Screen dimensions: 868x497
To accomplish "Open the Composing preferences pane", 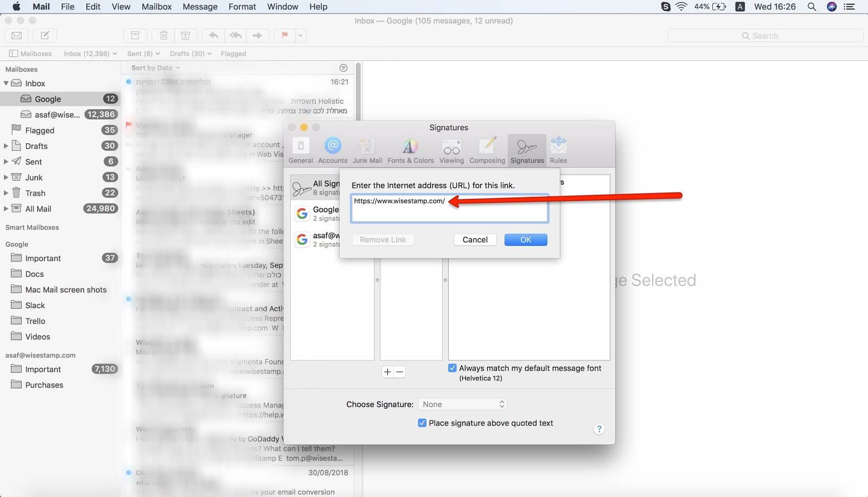I will pos(487,150).
